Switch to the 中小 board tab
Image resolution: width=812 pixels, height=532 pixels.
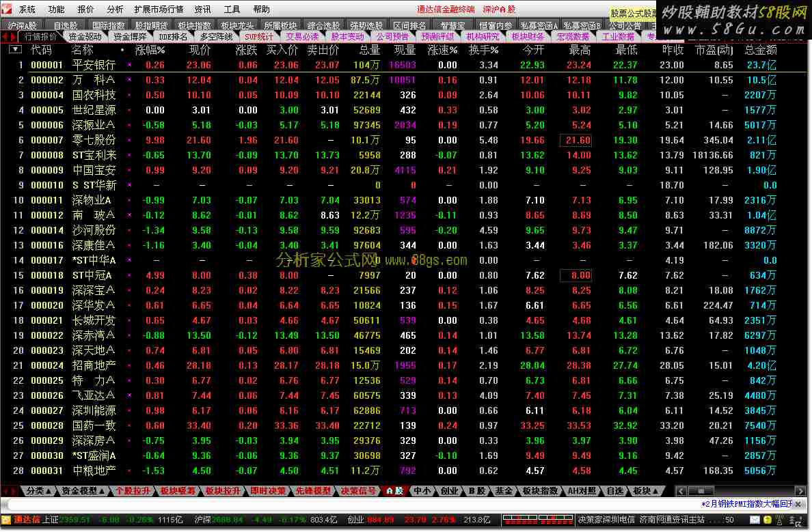(422, 490)
